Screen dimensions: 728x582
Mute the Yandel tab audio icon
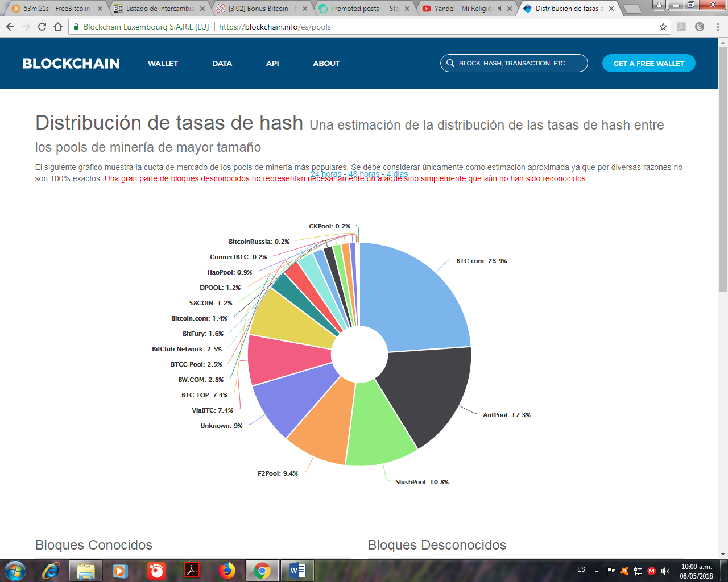click(x=500, y=9)
